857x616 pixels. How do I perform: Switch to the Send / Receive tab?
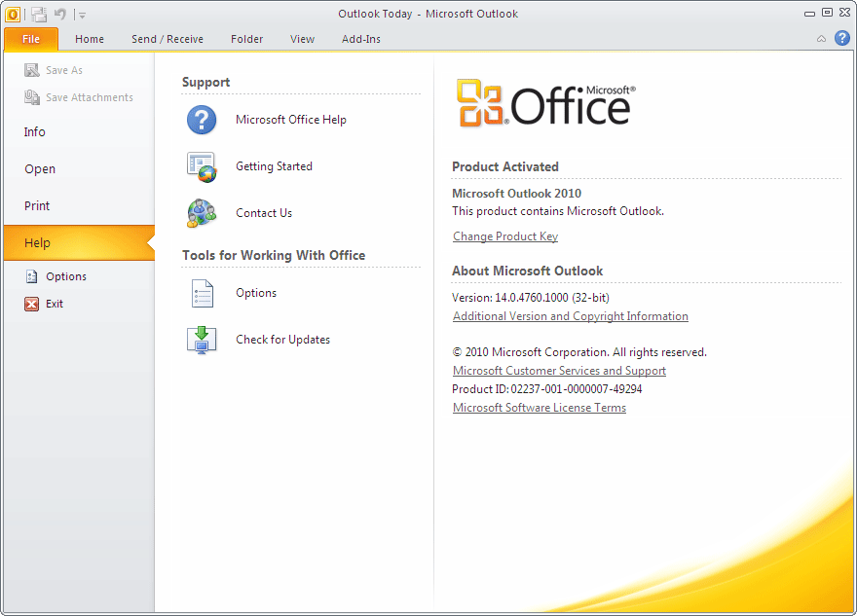[168, 39]
